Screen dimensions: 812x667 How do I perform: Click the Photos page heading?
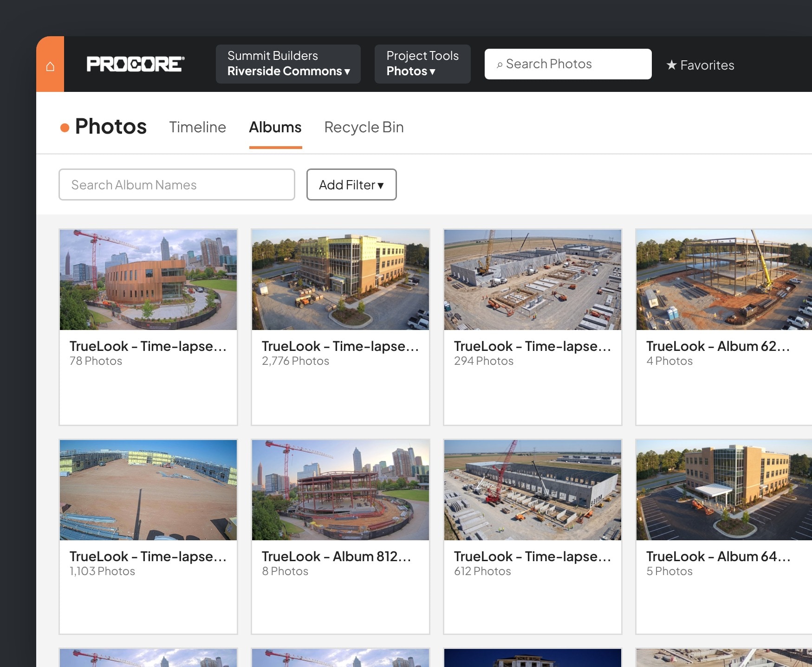point(110,126)
